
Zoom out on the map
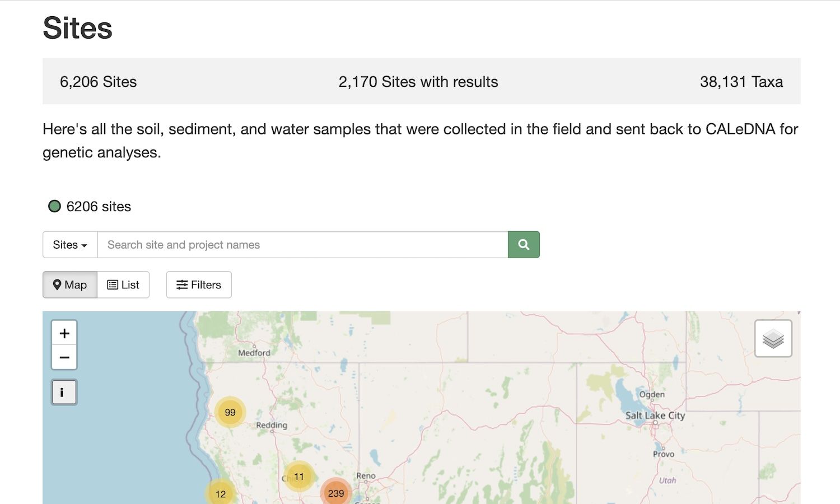[x=64, y=357]
